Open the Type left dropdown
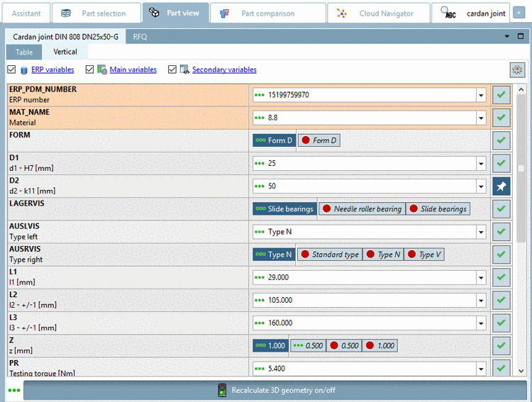This screenshot has height=402, width=532. 481,232
